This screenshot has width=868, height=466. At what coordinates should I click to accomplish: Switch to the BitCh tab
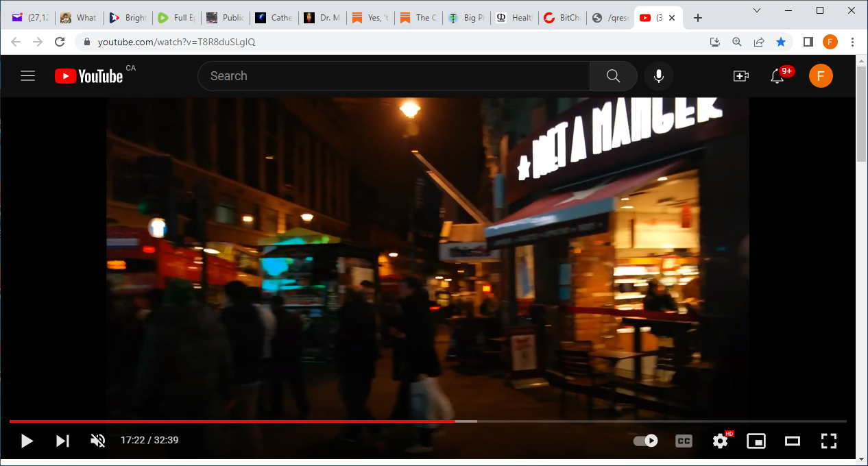click(x=563, y=18)
